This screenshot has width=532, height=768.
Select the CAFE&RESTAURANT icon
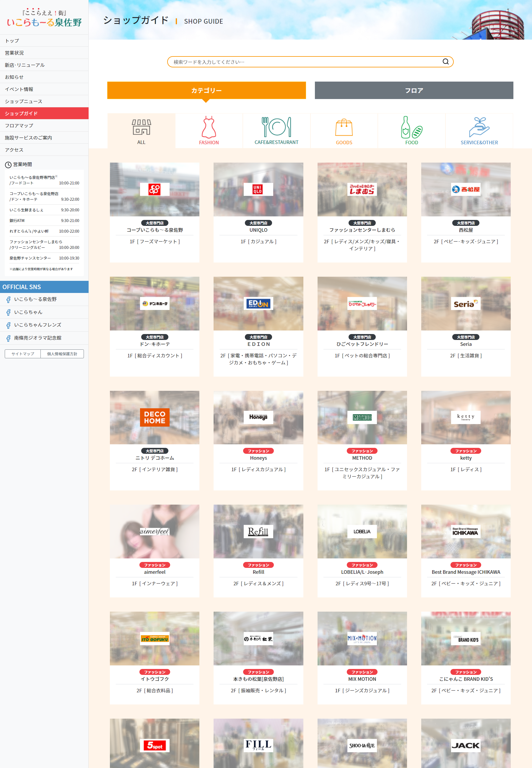tap(276, 127)
